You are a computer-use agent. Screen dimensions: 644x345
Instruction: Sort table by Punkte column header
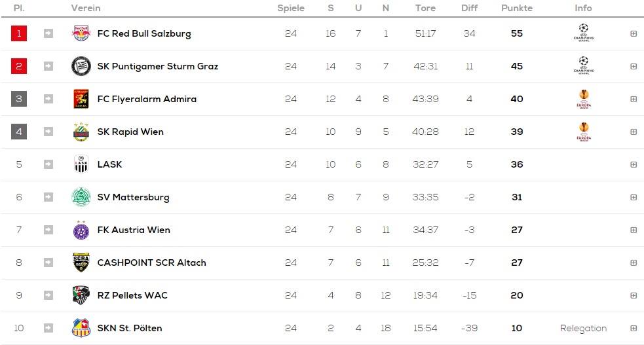pos(517,8)
